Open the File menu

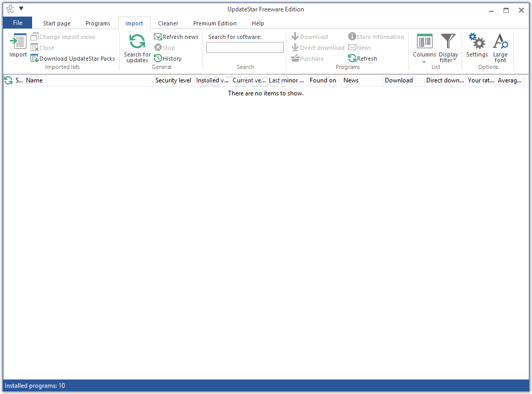(18, 23)
